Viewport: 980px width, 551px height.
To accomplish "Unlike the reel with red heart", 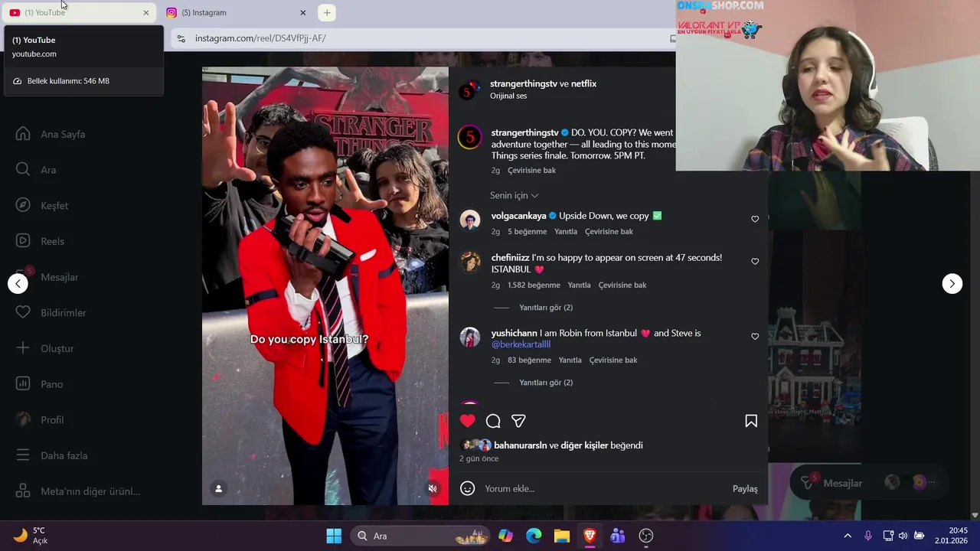I will [467, 420].
